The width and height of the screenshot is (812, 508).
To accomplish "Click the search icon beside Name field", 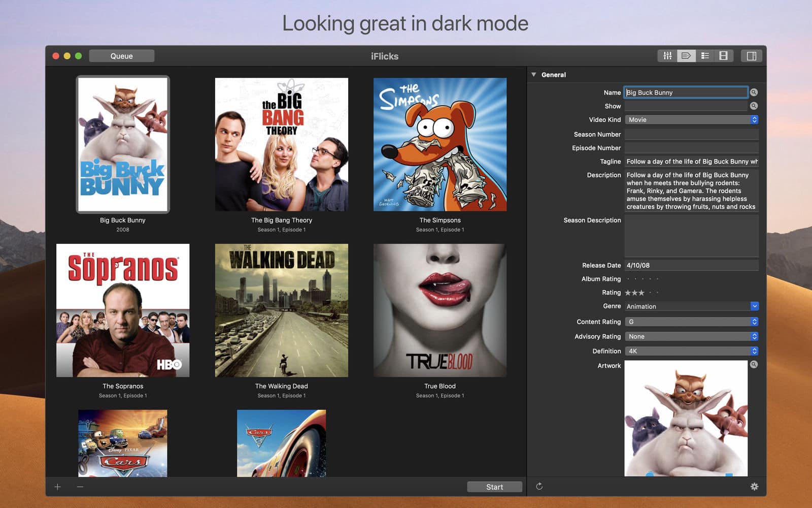I will [x=754, y=92].
